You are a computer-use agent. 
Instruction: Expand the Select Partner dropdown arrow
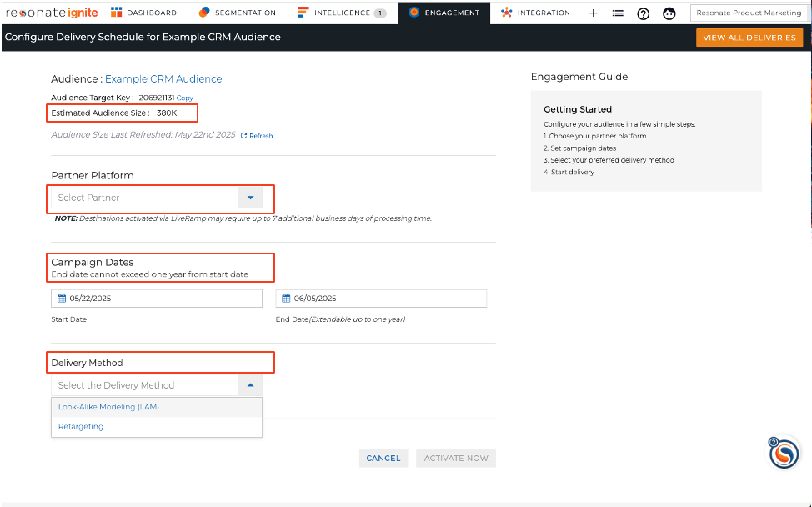coord(250,198)
